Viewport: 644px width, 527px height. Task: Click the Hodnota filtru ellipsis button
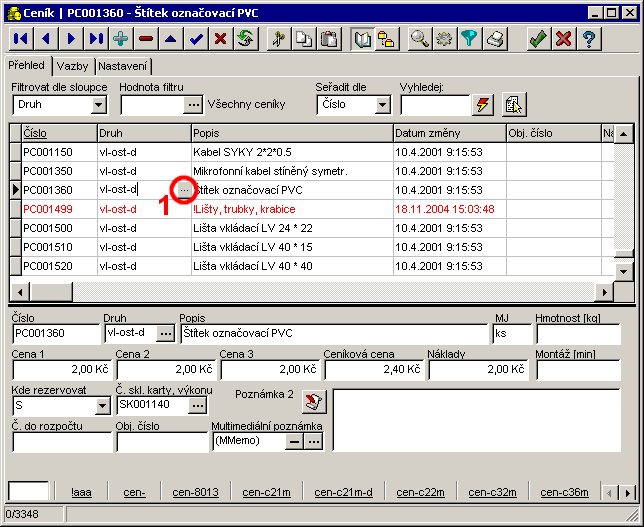[x=194, y=105]
